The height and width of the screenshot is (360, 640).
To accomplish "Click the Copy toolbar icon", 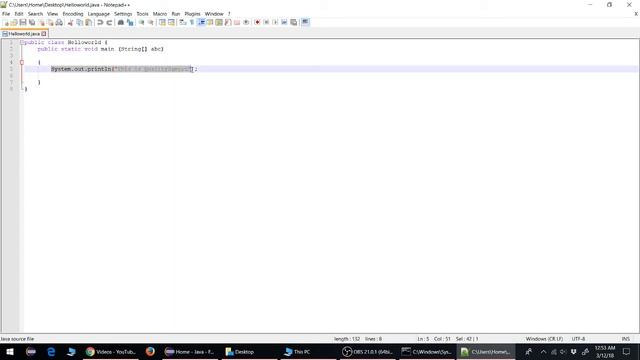I will tap(80, 22).
